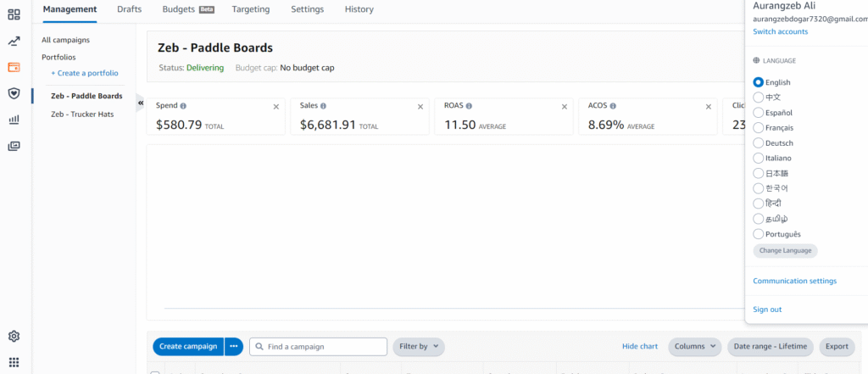
Task: Collapse the left portfolio panel with double arrow
Action: [x=141, y=102]
